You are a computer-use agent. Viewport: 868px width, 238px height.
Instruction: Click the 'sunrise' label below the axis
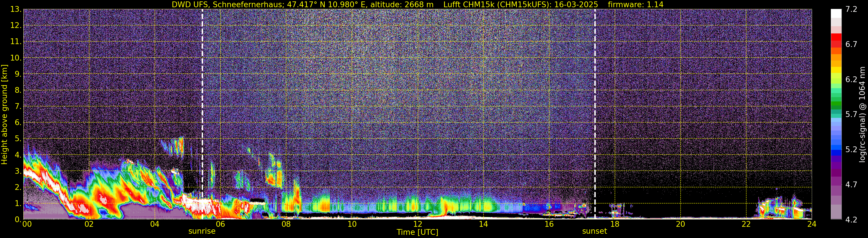202,231
